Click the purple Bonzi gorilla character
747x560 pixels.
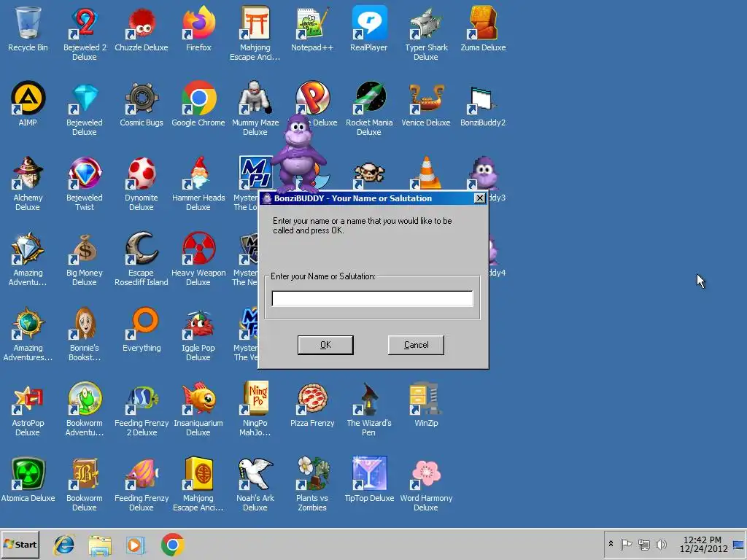tap(298, 153)
